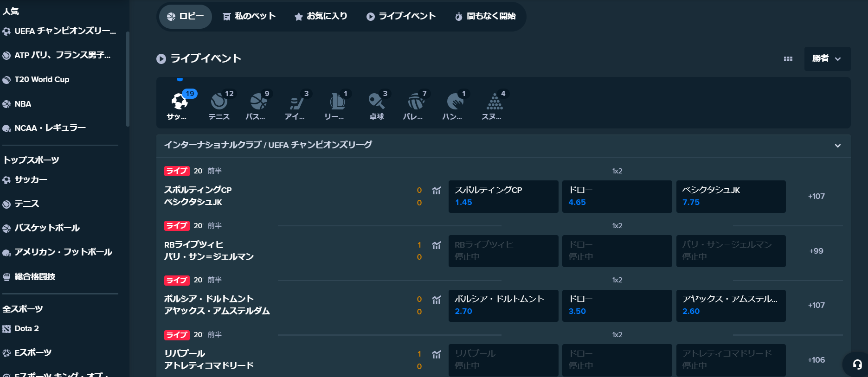Open Eスポーツ in all sports

27,353
